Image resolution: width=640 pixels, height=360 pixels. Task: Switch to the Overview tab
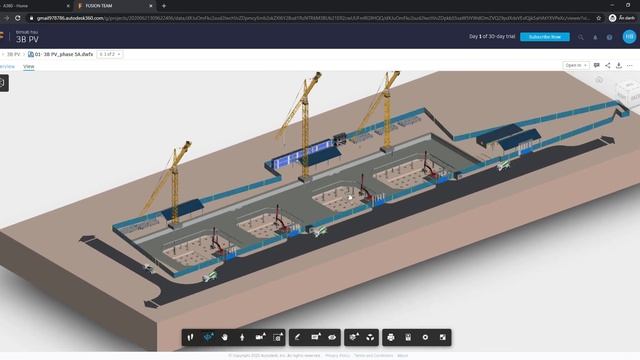[x=7, y=67]
